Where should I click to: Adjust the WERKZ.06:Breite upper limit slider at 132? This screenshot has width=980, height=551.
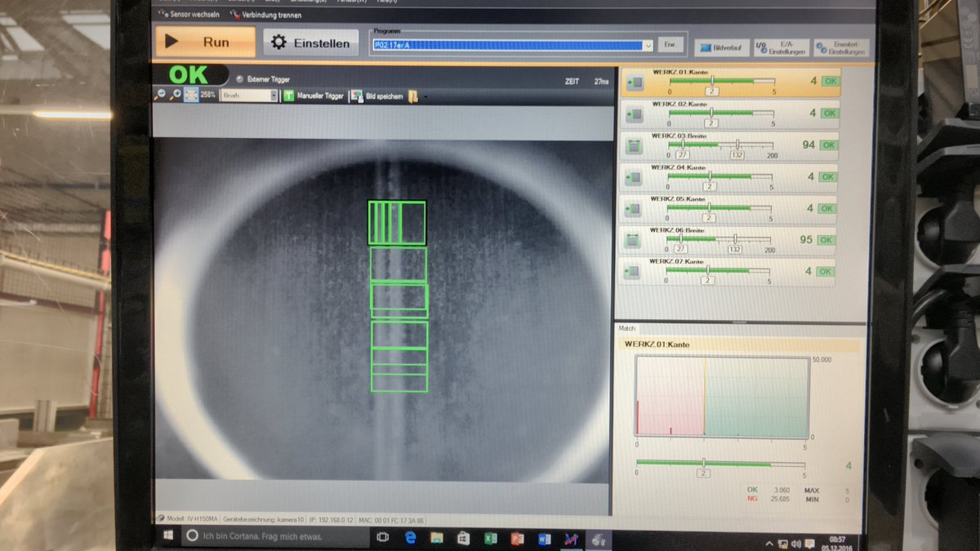[735, 239]
